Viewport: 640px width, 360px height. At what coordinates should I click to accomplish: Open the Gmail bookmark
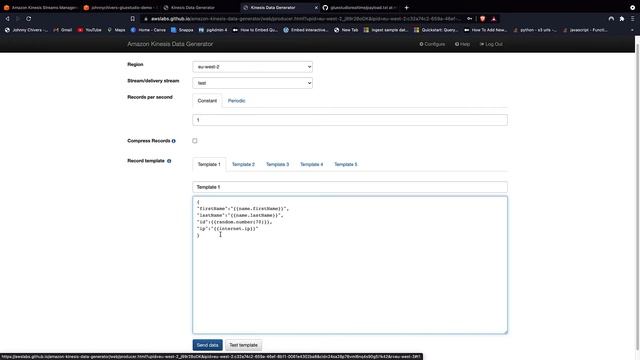(62, 30)
